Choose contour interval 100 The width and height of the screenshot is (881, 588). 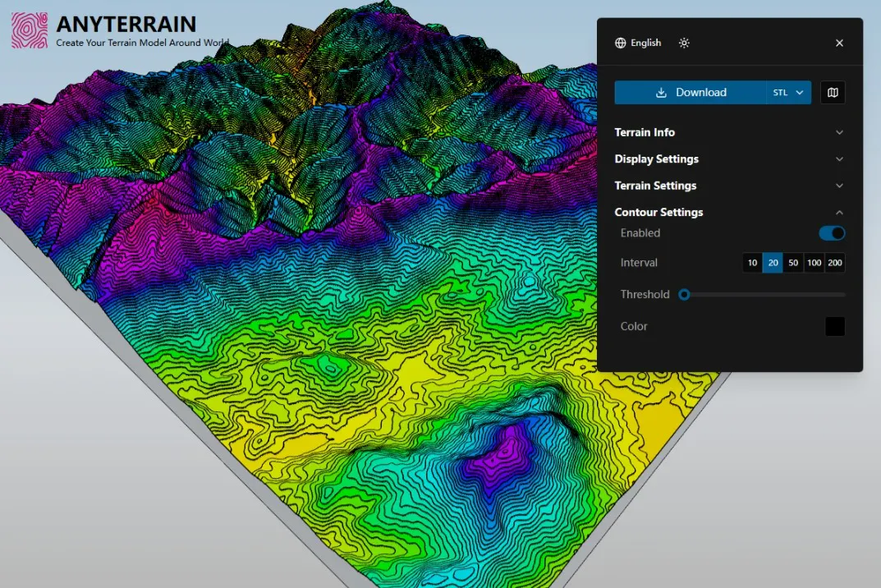814,263
